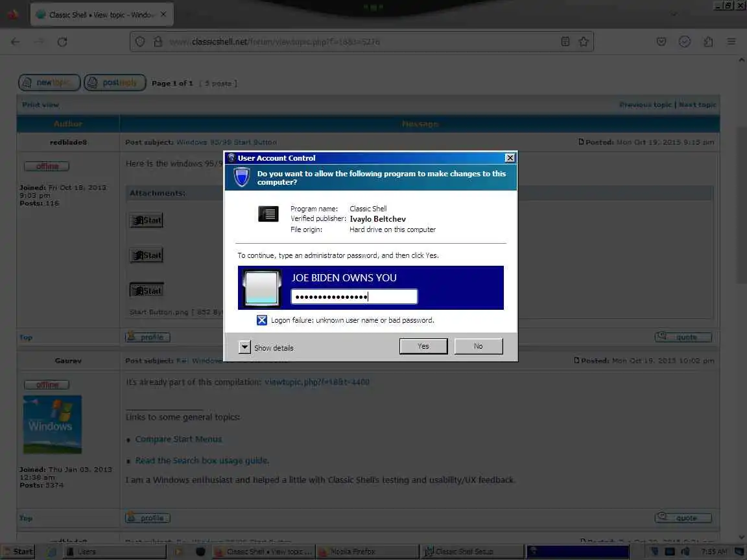Click the Classic Shell program icon in the dialog
The image size is (747, 560).
click(268, 214)
